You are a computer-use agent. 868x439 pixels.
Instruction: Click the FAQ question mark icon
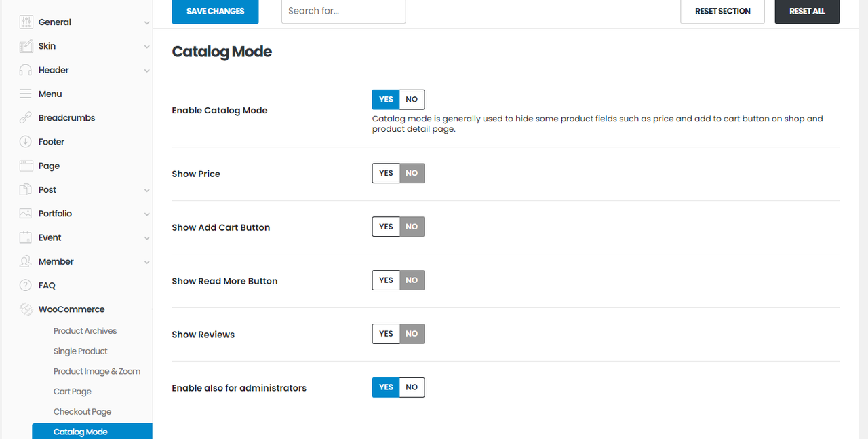point(26,285)
